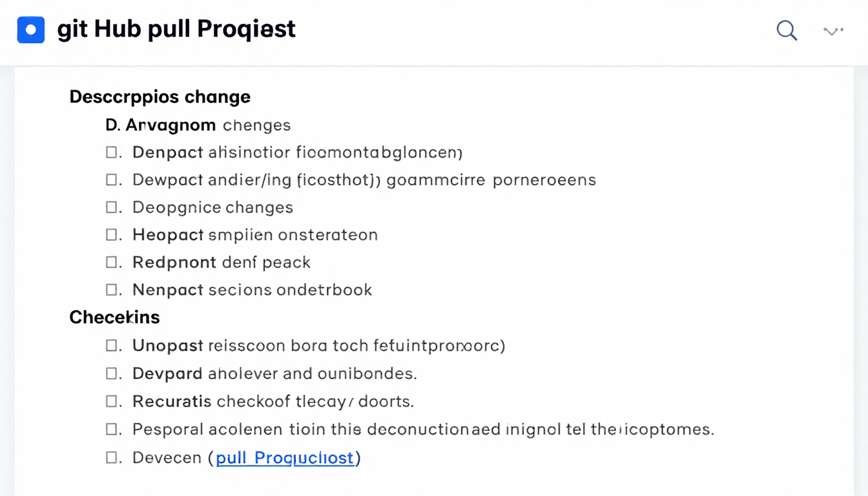The image size is (868, 496).
Task: Click the 'git Hub pull Proqiest' title
Action: tap(176, 29)
